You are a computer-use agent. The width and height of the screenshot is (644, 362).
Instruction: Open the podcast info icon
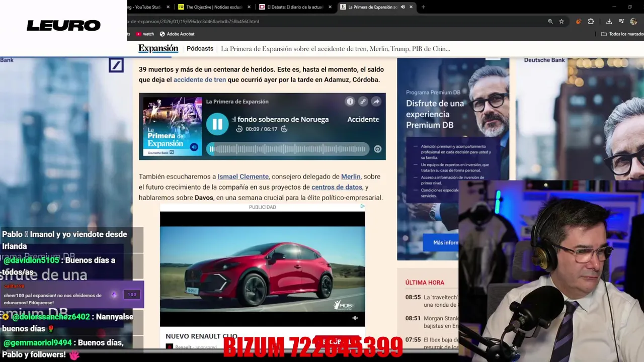coord(350,102)
